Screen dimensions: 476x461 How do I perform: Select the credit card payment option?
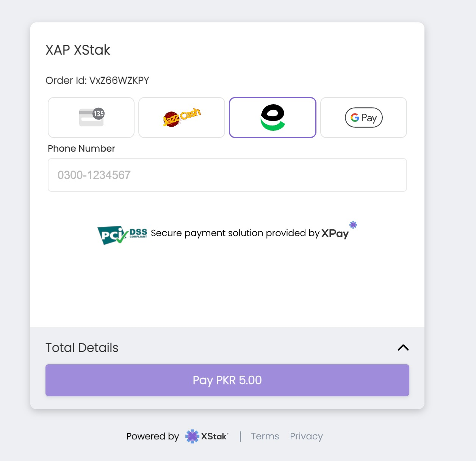(91, 118)
